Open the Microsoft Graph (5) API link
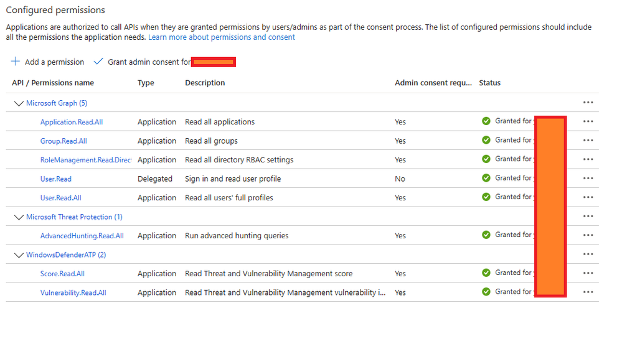 pos(57,103)
